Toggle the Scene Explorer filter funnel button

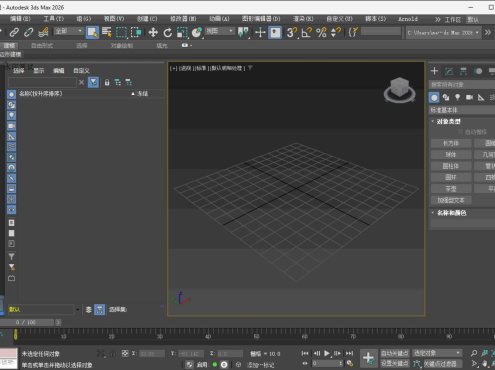[x=93, y=82]
